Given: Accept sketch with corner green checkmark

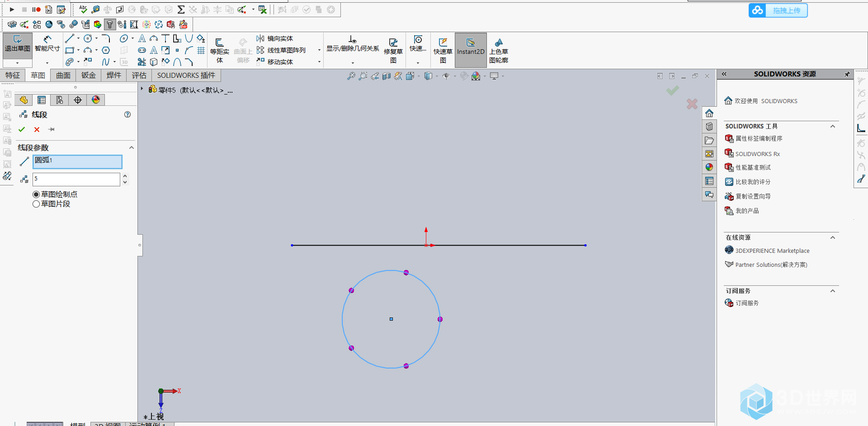Looking at the screenshot, I should [672, 90].
